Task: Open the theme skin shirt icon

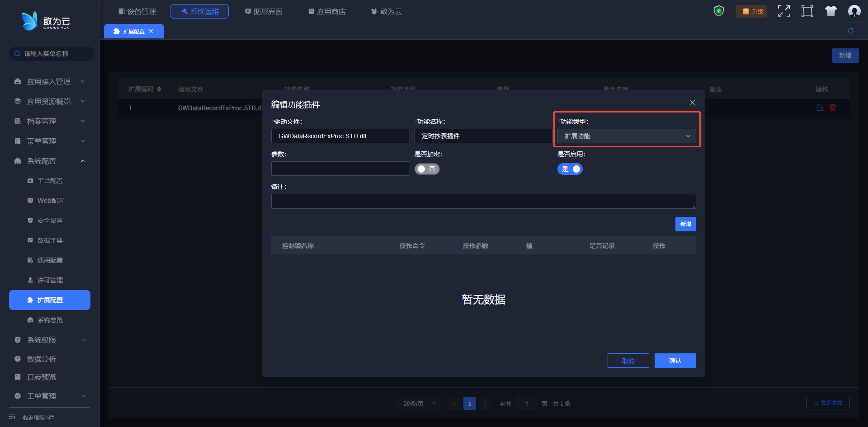Action: point(830,11)
